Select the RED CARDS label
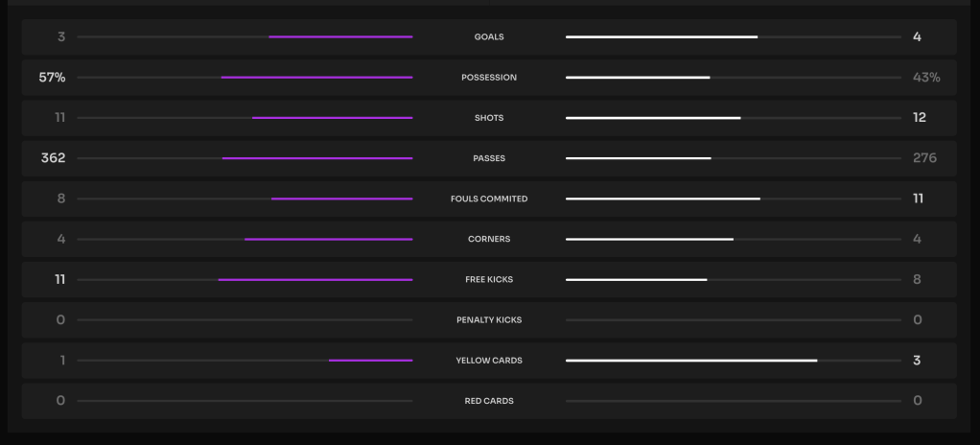980x445 pixels. (489, 401)
